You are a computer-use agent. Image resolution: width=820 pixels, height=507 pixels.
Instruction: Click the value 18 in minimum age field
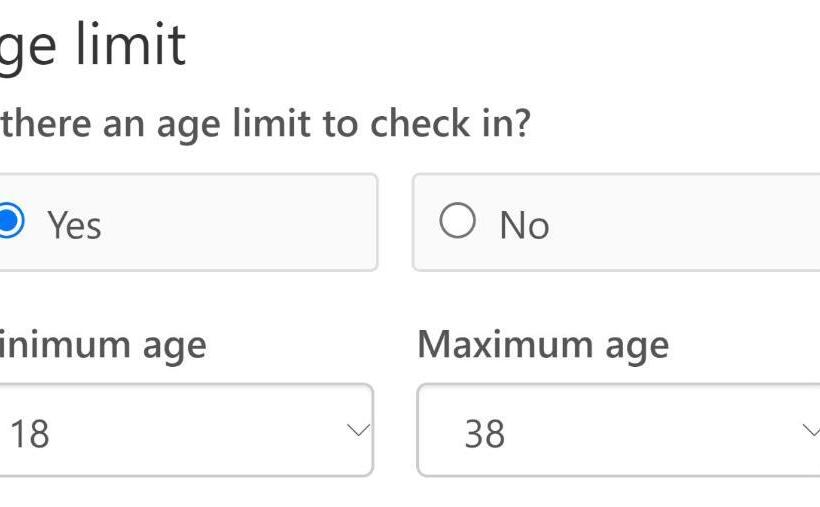pyautogui.click(x=28, y=434)
